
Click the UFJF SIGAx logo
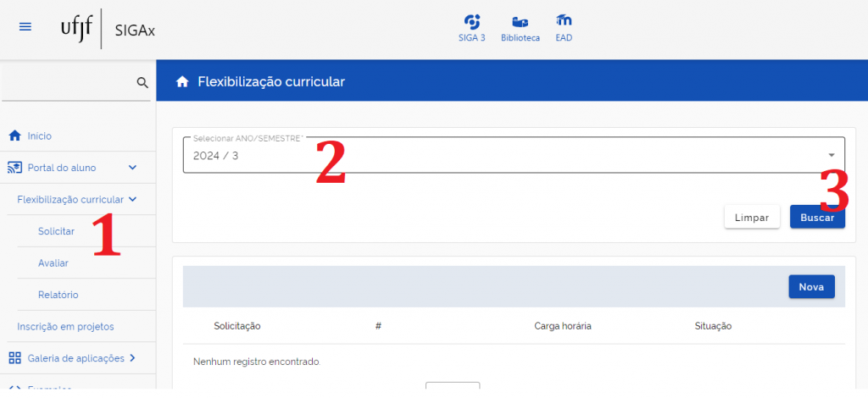(108, 29)
